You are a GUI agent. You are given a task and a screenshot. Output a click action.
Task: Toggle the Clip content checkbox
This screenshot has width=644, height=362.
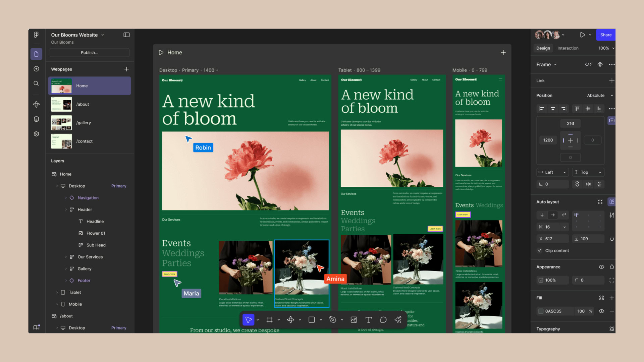539,250
